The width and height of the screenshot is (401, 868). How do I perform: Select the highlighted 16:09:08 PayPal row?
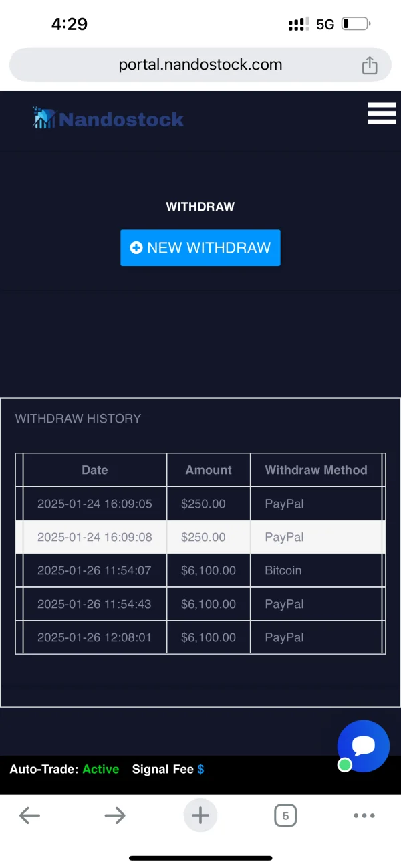[200, 537]
